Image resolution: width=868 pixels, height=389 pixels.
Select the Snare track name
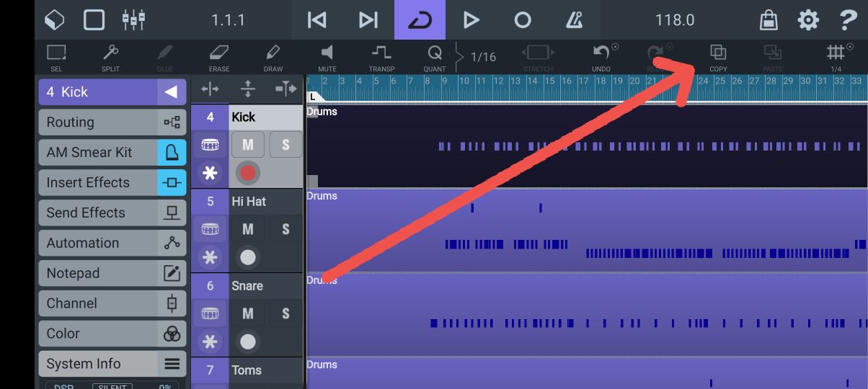[247, 286]
